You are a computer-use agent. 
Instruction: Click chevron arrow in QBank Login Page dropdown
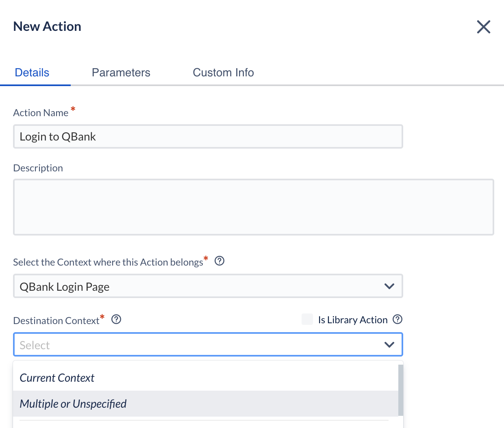coord(389,286)
